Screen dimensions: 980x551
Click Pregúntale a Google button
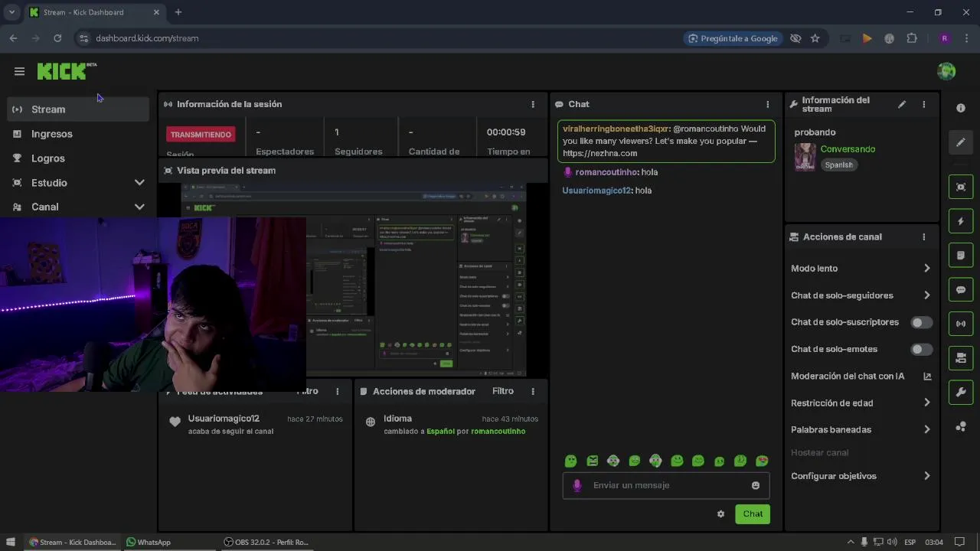pos(733,38)
